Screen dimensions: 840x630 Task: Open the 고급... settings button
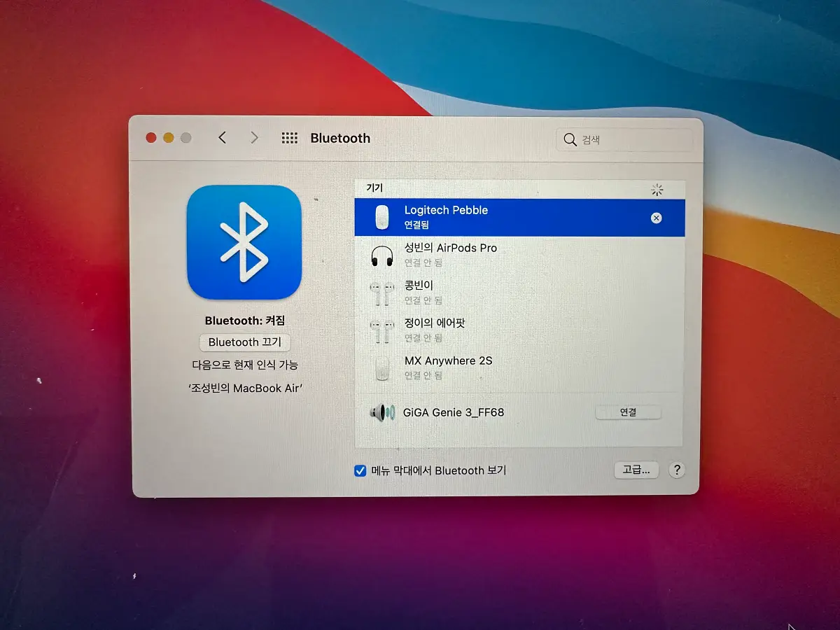coord(635,470)
